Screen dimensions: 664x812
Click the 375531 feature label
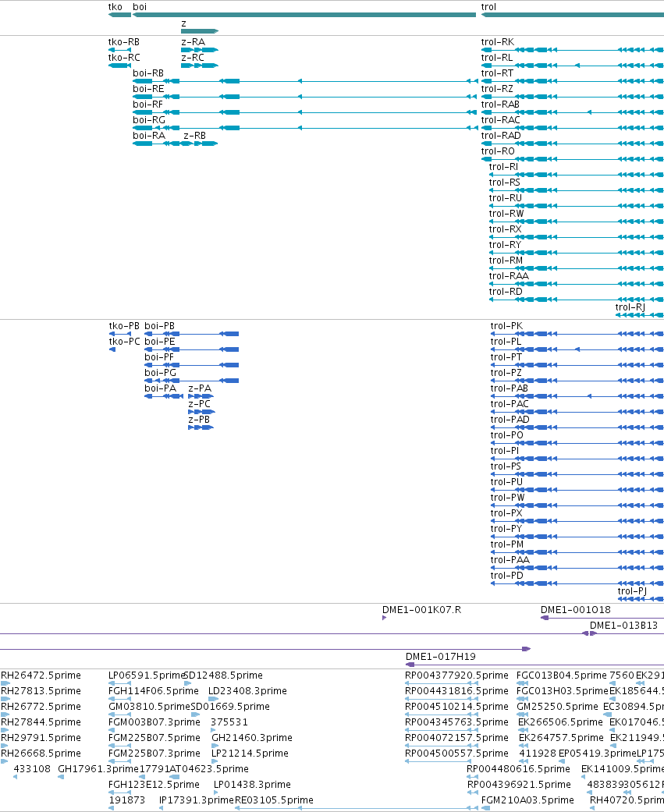coord(229,722)
